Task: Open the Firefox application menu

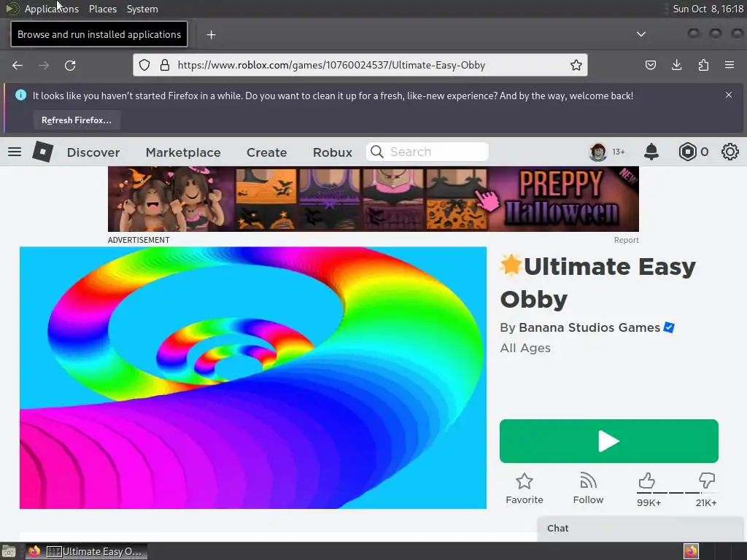Action: click(x=729, y=65)
